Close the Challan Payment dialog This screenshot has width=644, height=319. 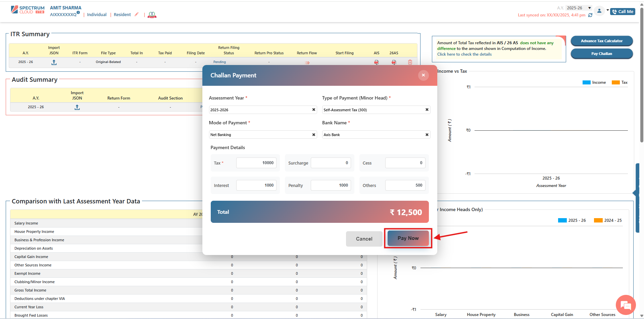(x=423, y=75)
